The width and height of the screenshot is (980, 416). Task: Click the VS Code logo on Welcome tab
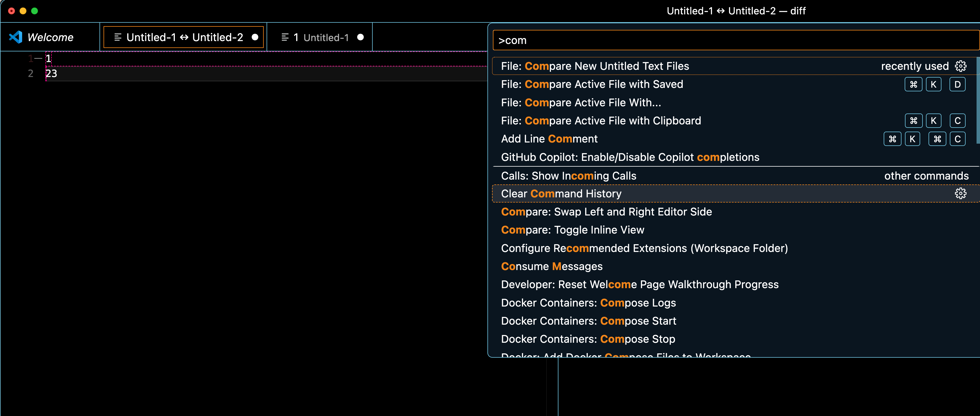pyautogui.click(x=16, y=37)
